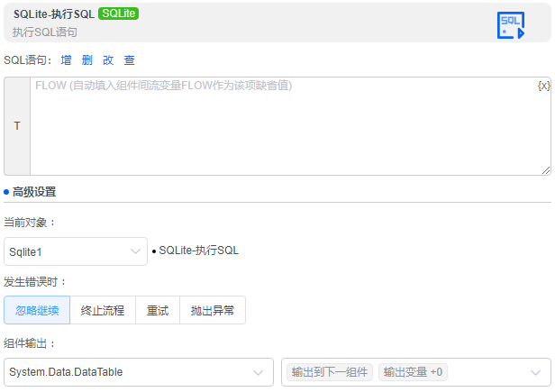Image resolution: width=555 pixels, height=392 pixels.
Task: Select the 抛出异常 error option
Action: [x=213, y=311]
